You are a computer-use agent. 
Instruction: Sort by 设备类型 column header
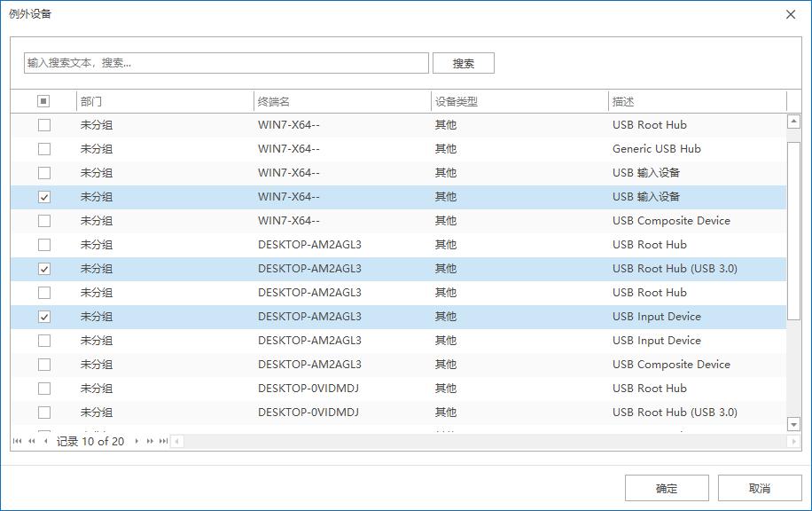(519, 101)
